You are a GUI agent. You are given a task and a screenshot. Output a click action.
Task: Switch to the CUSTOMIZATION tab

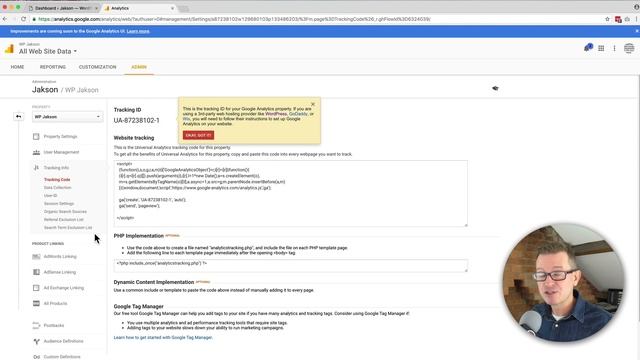(98, 67)
